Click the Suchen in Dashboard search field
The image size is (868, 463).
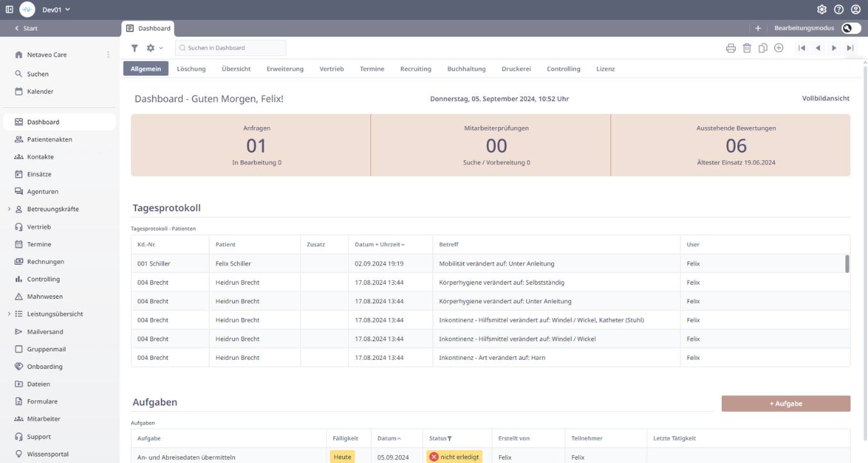(x=231, y=48)
